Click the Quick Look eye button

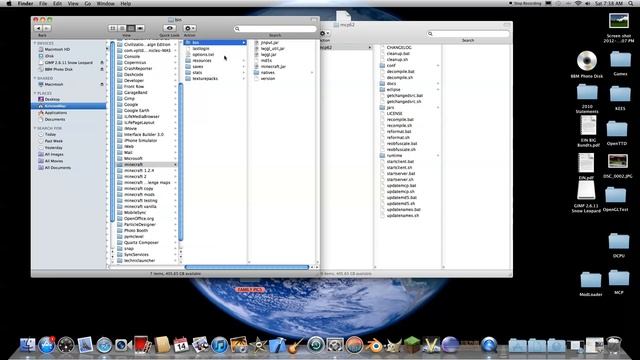point(169,28)
